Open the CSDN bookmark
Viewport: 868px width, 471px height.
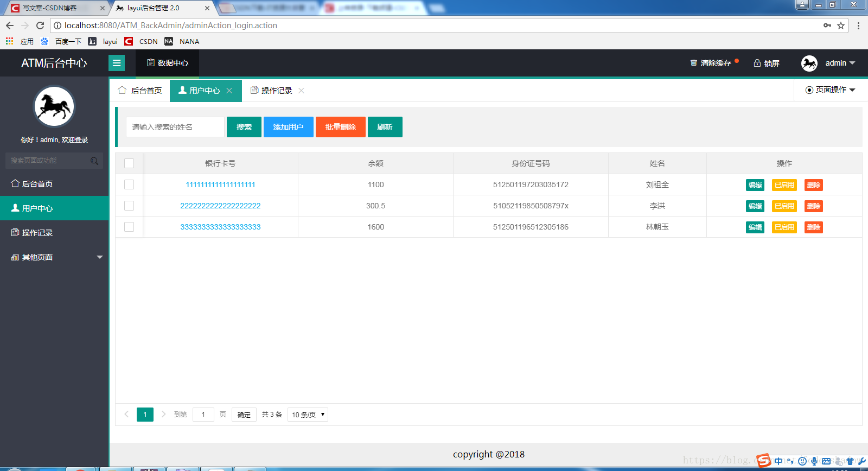141,41
